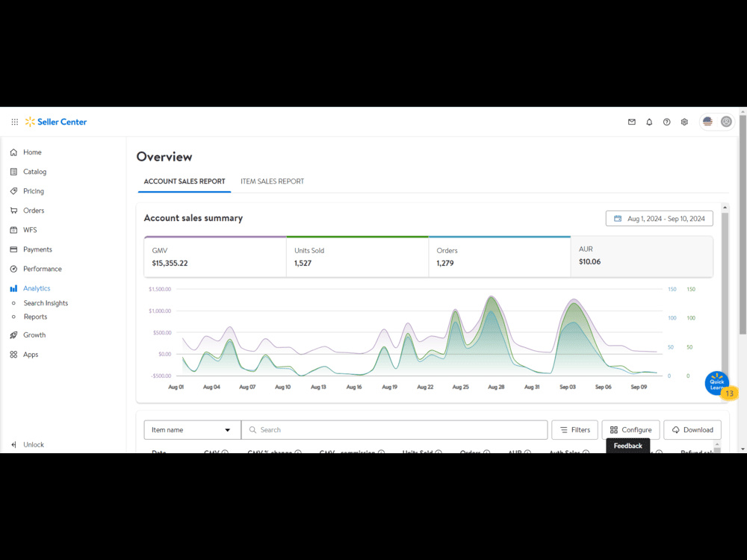Click the browser page scrollbar thumb

[743, 224]
